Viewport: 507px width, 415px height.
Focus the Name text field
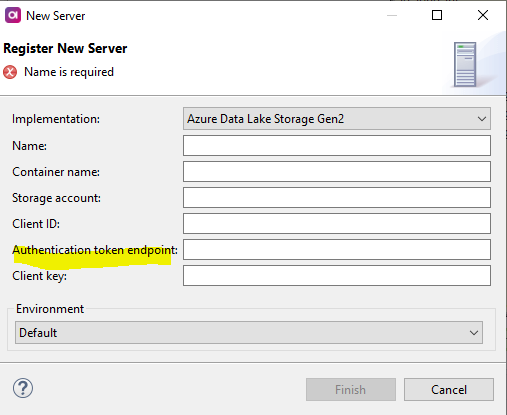click(337, 145)
